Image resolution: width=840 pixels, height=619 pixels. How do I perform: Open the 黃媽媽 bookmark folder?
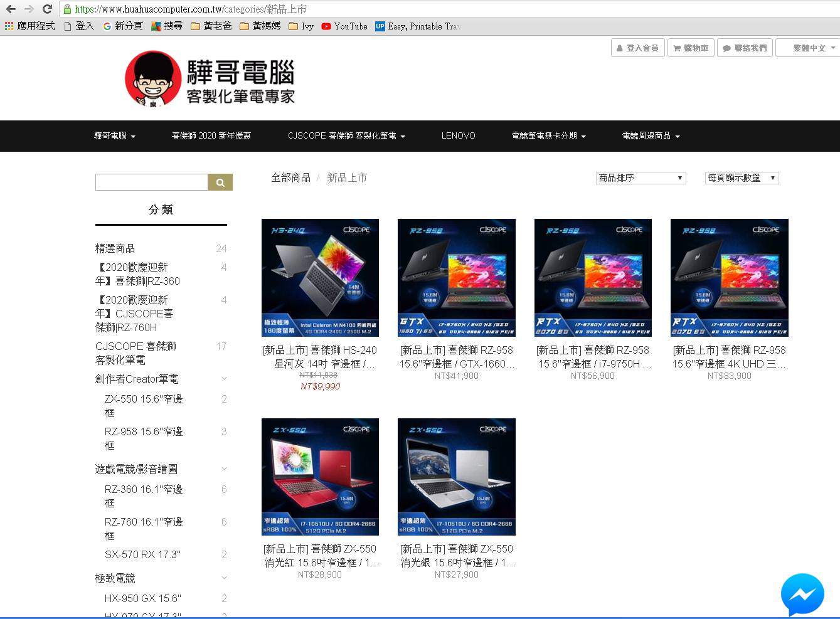260,26
